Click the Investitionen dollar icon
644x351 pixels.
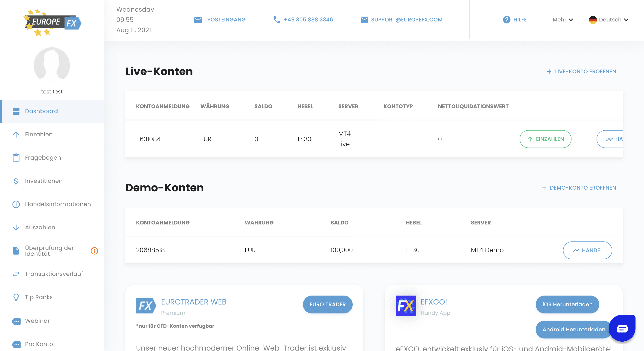click(x=16, y=181)
